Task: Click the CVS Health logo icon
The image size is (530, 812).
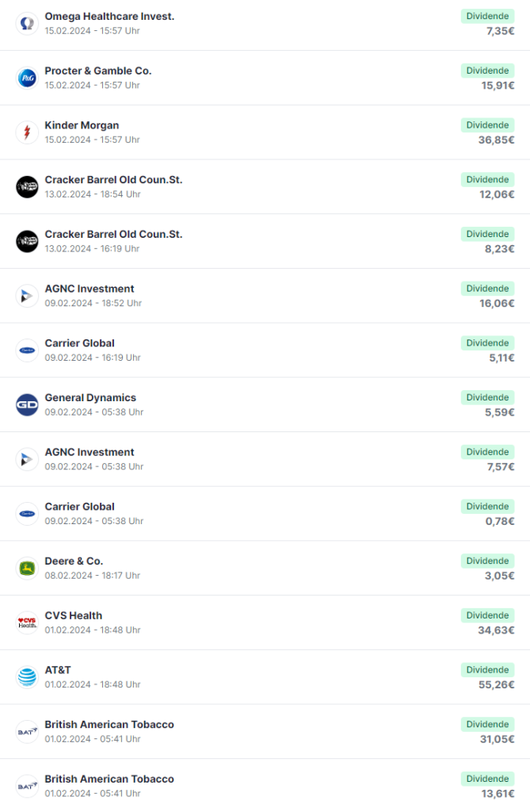Action: [27, 623]
